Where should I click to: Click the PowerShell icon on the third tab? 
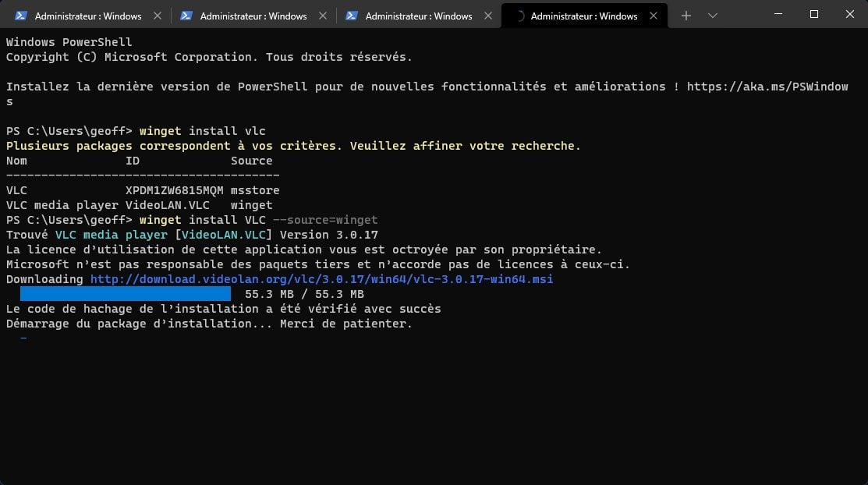pyautogui.click(x=352, y=16)
